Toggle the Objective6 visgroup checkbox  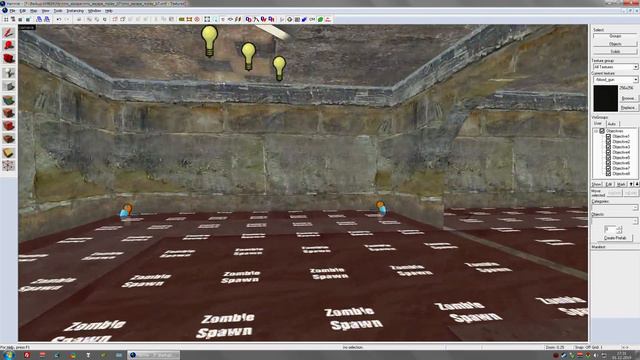(609, 163)
